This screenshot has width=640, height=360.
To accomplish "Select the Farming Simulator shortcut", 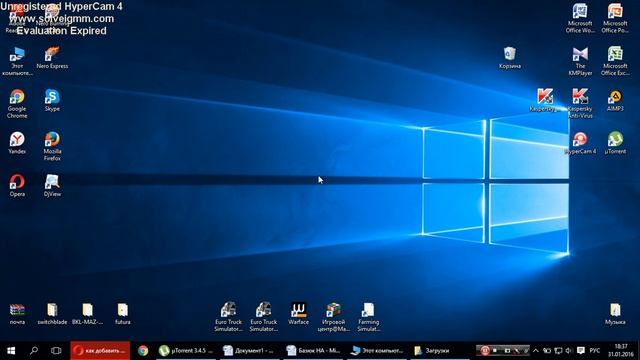I will click(x=369, y=317).
